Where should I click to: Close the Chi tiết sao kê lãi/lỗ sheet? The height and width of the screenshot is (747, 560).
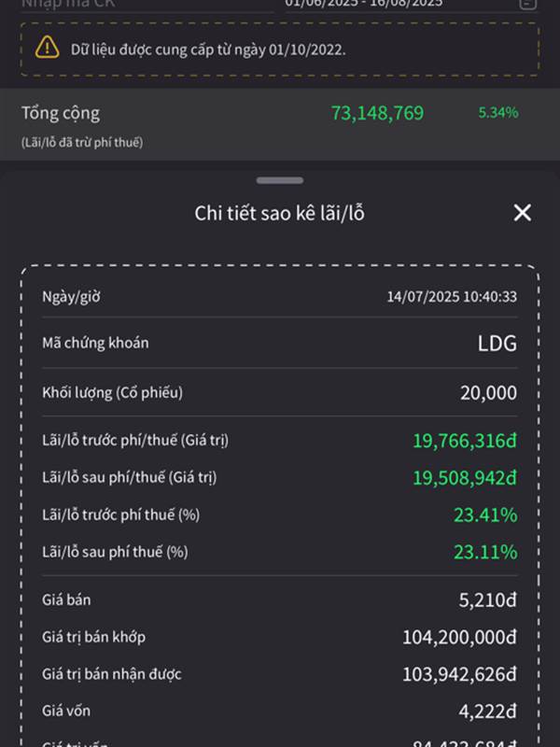click(523, 213)
